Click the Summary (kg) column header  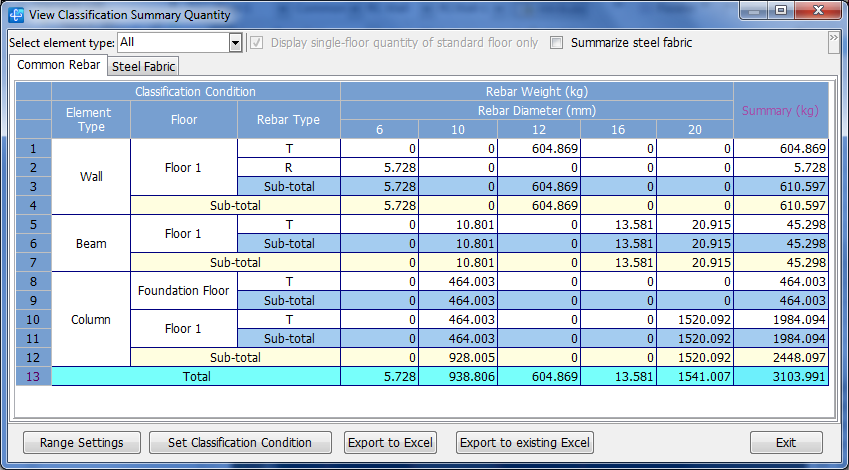(781, 110)
